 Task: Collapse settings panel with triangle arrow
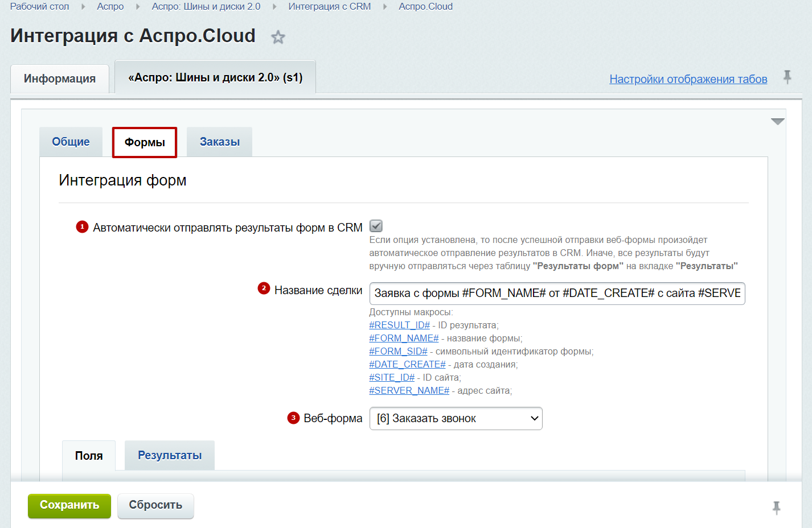click(x=777, y=121)
